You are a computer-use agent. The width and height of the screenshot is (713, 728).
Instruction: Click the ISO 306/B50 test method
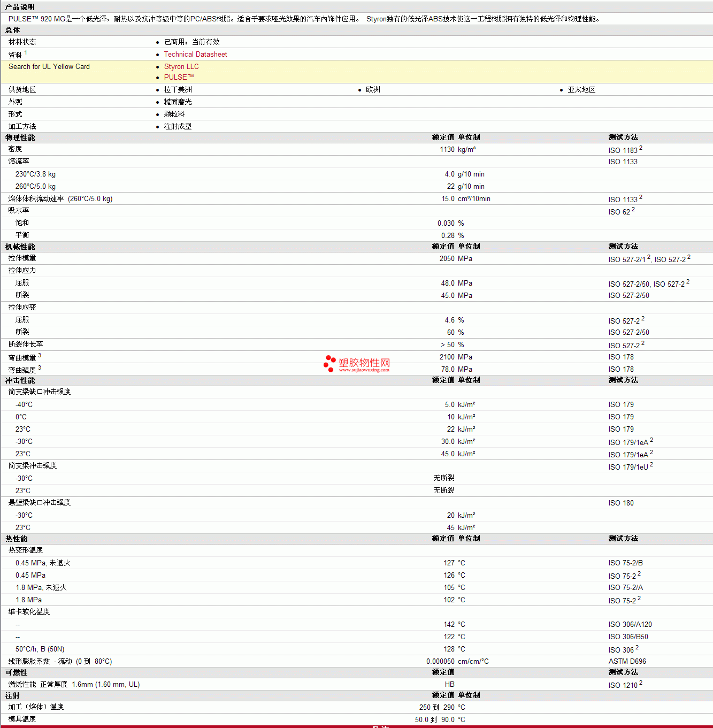point(628,637)
